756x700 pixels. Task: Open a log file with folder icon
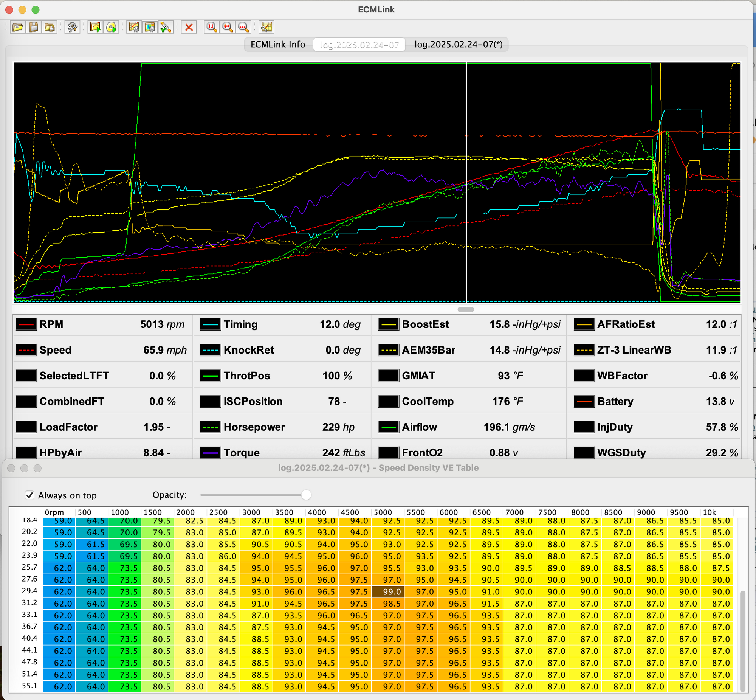(18, 27)
